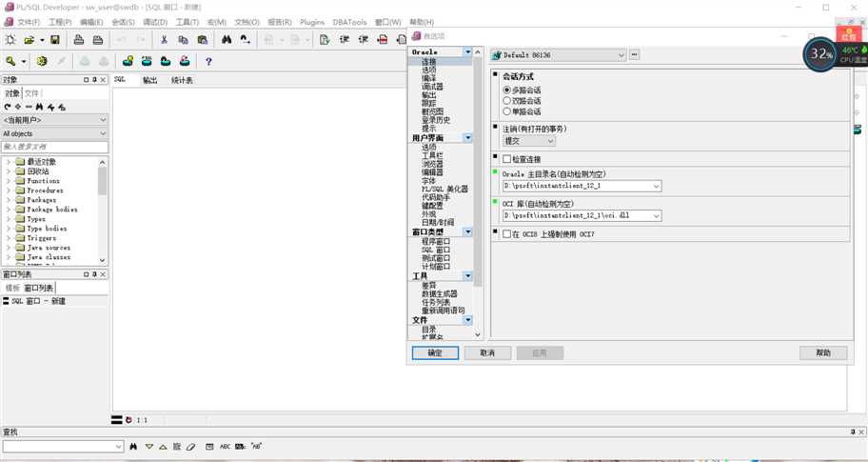Select PL/SQL 美化器 in the preferences tree
The height and width of the screenshot is (462, 868).
(x=444, y=189)
